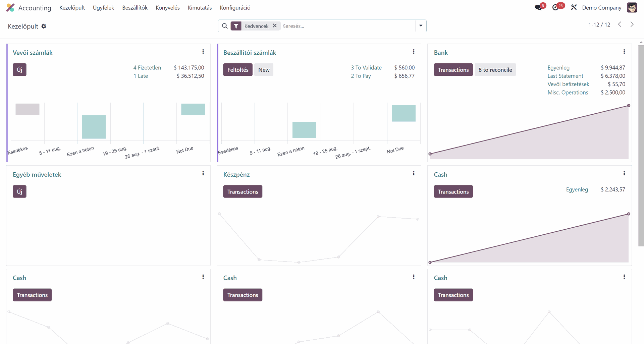Image resolution: width=644 pixels, height=344 pixels.
Task: Go to next page arrow
Action: pos(632,24)
